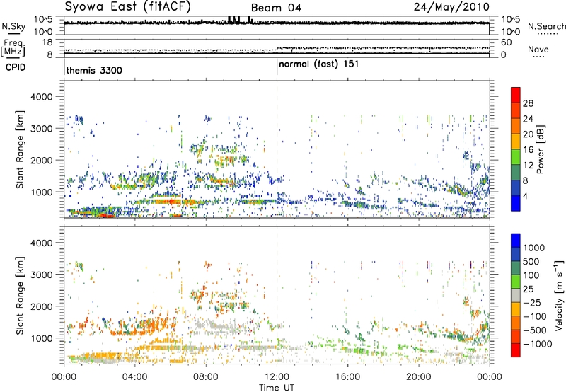The height and width of the screenshot is (392, 566).
Task: Click the bright blue bottom Power colorbar segment
Action: (516, 203)
